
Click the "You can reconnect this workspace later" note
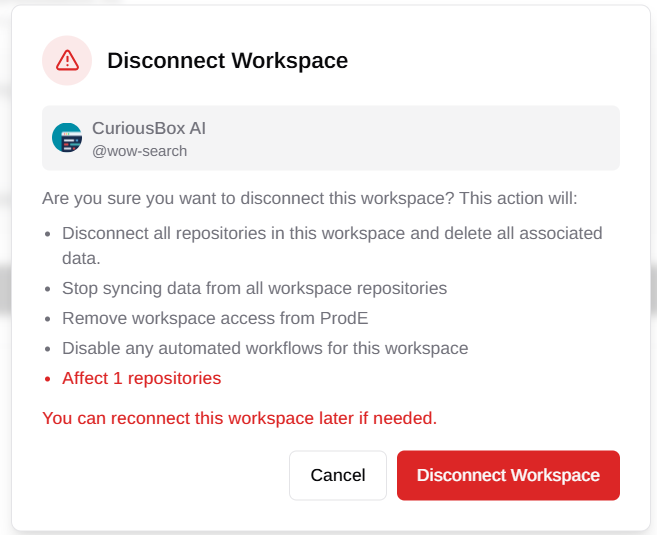[240, 418]
